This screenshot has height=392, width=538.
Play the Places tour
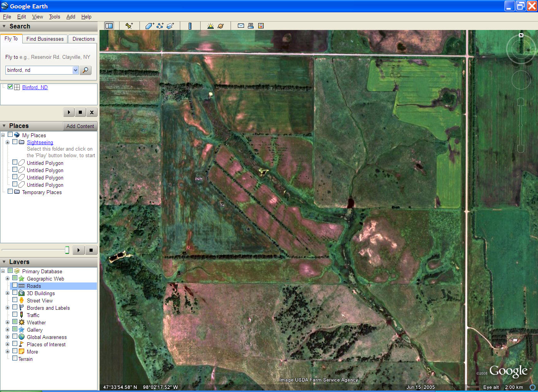78,250
